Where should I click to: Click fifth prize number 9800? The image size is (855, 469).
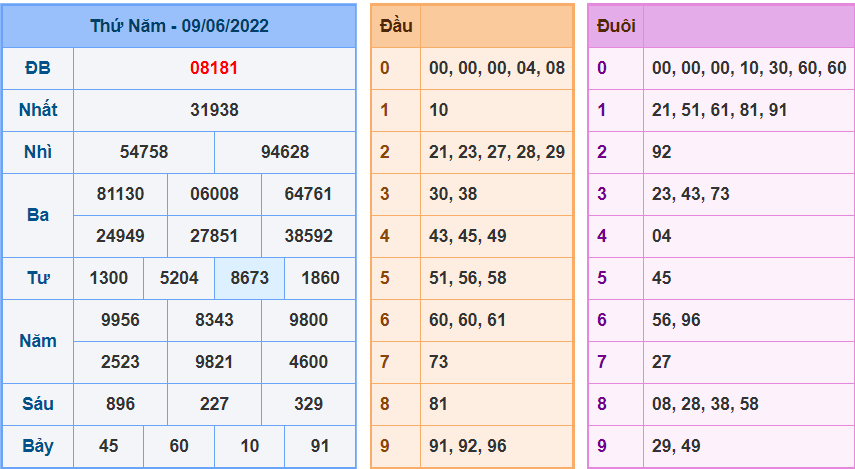coord(309,320)
